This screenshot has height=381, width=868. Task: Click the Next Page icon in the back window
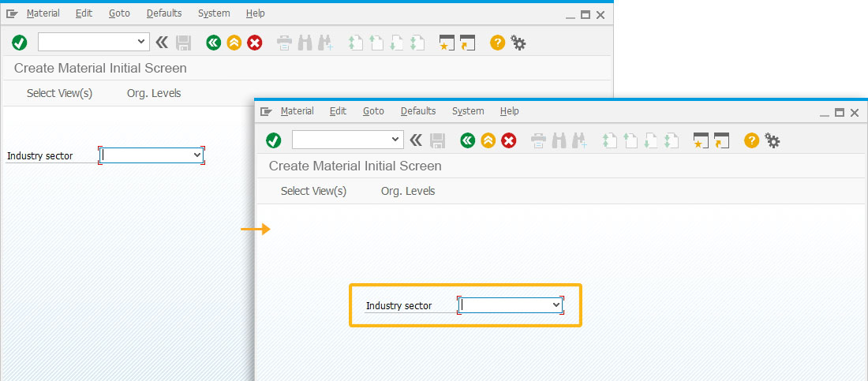[x=397, y=43]
